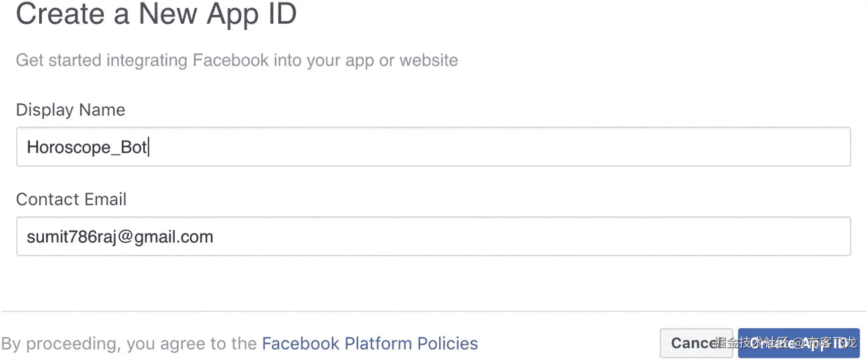Focus the Contact Email input field
868x360 pixels.
click(433, 237)
